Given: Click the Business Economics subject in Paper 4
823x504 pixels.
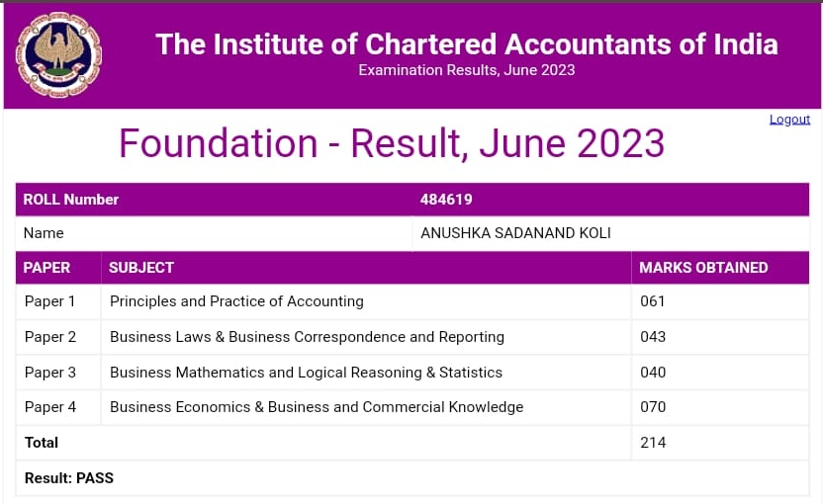Looking at the screenshot, I should 317,407.
